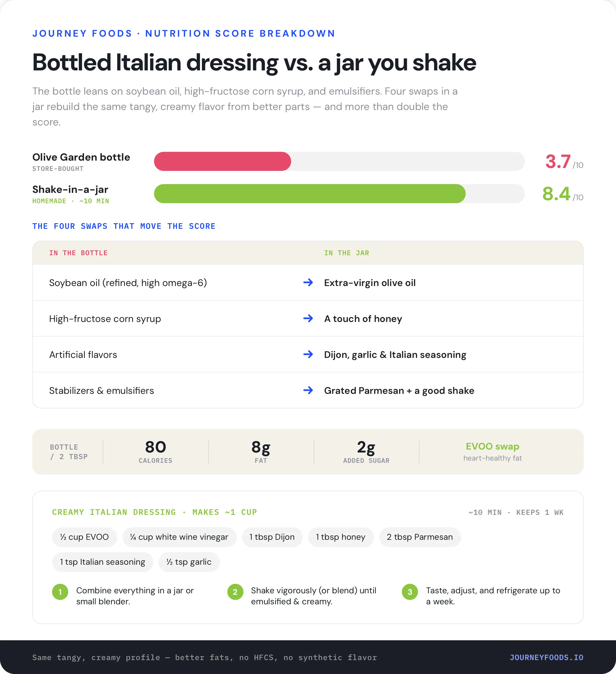Click the IN THE JAR column header
The height and width of the screenshot is (674, 616).
347,253
